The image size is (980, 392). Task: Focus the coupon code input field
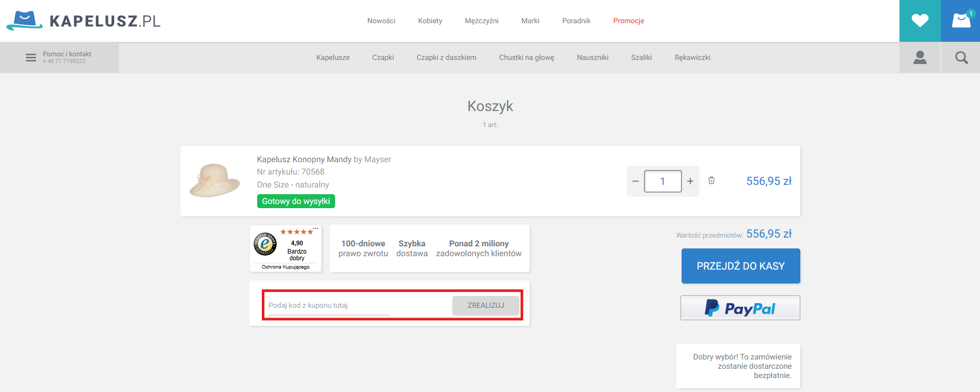click(328, 305)
